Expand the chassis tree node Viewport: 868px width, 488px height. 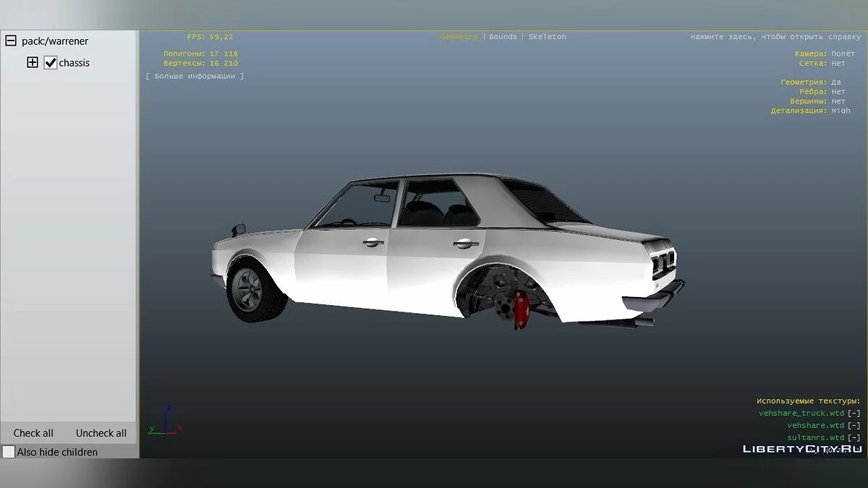coord(33,63)
